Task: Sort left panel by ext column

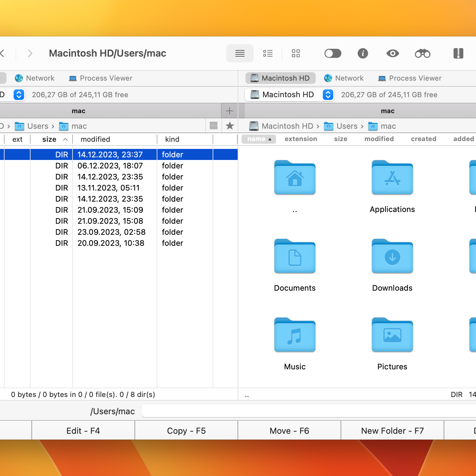Action: point(17,139)
